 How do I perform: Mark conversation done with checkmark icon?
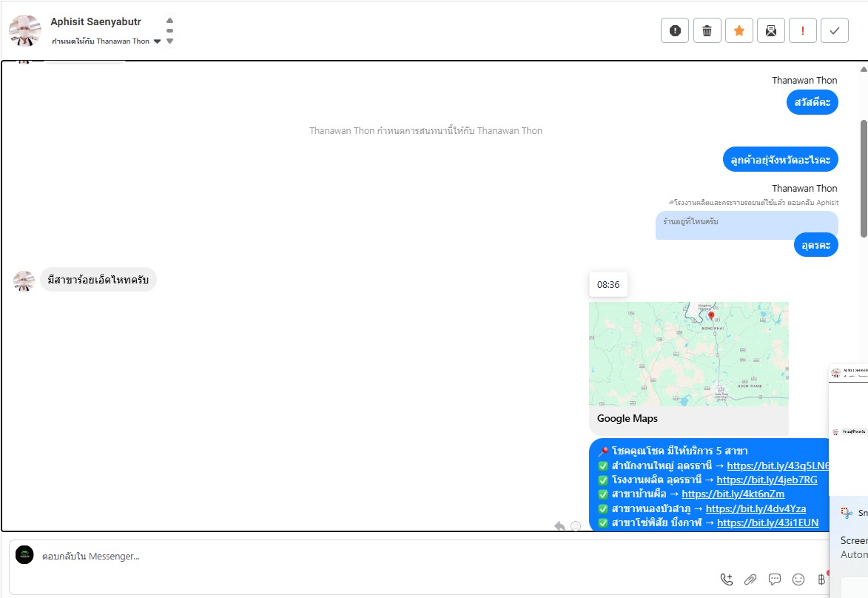835,30
